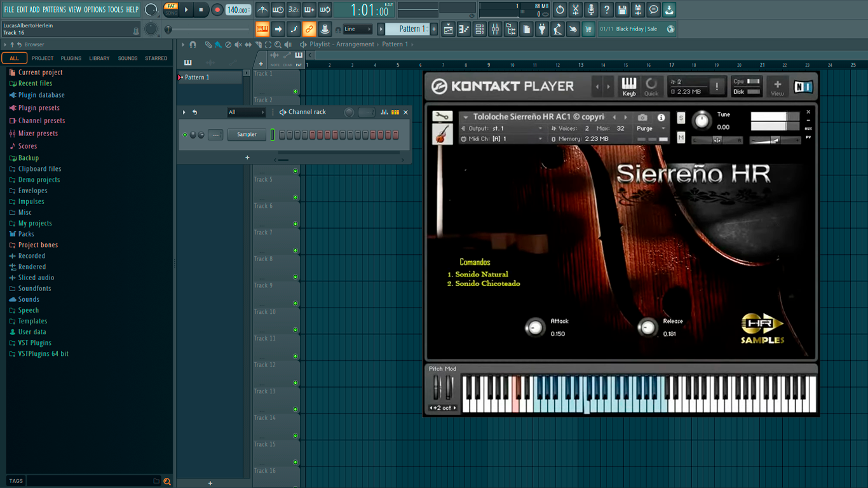This screenshot has width=868, height=488.
Task: Open the piano roll view button
Action: [x=464, y=29]
